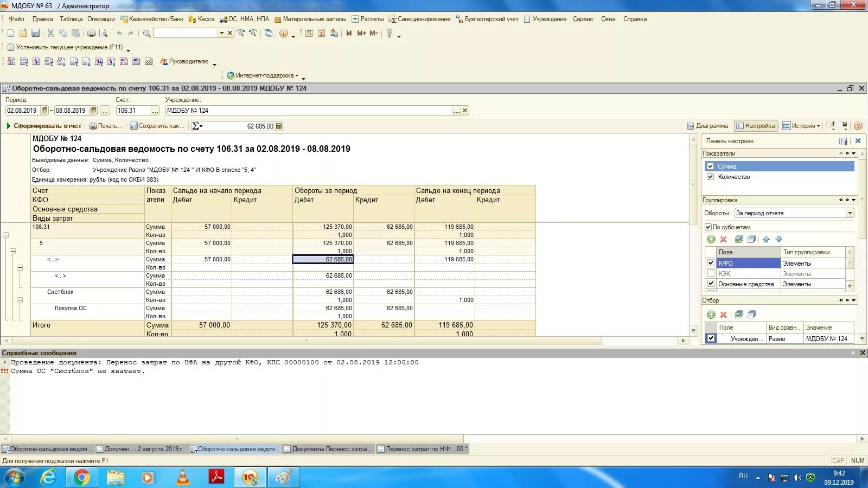Click the green add icon in Группировка
868x488 pixels.
[711, 239]
